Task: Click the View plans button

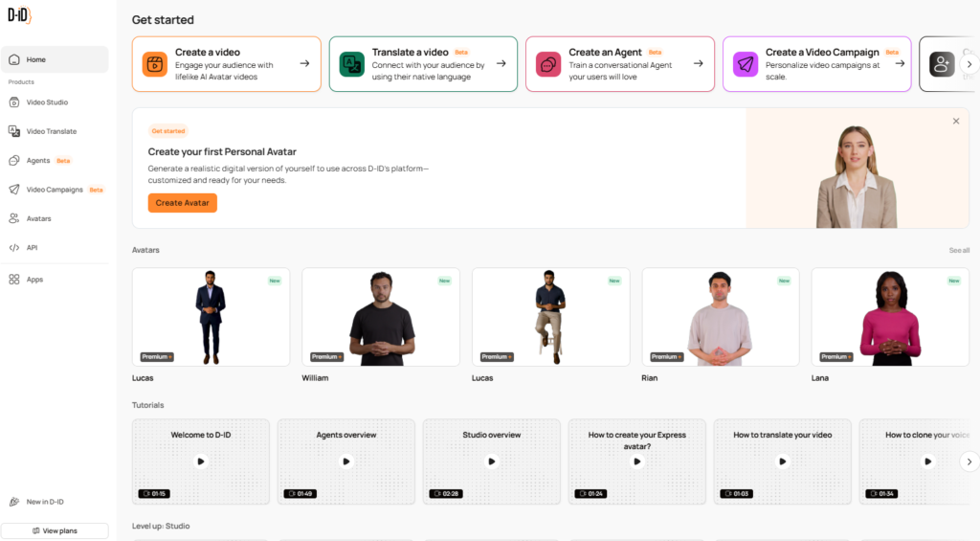Action: (55, 530)
